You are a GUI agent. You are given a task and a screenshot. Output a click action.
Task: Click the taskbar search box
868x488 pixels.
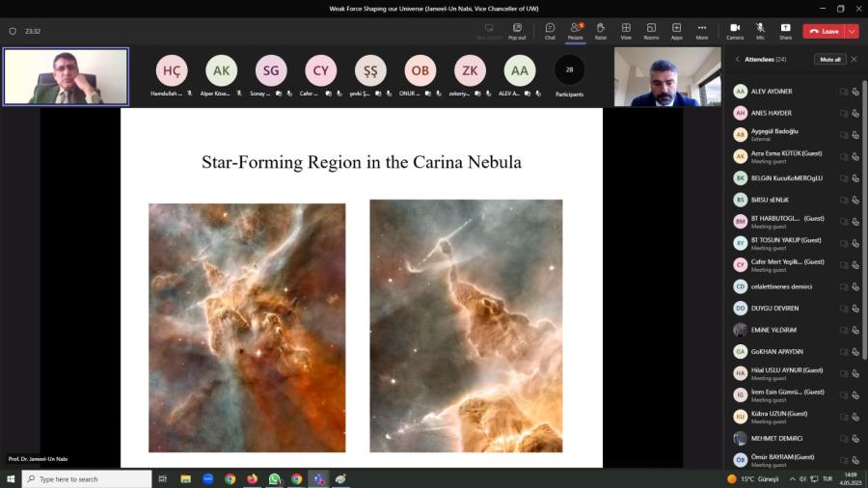click(x=87, y=479)
